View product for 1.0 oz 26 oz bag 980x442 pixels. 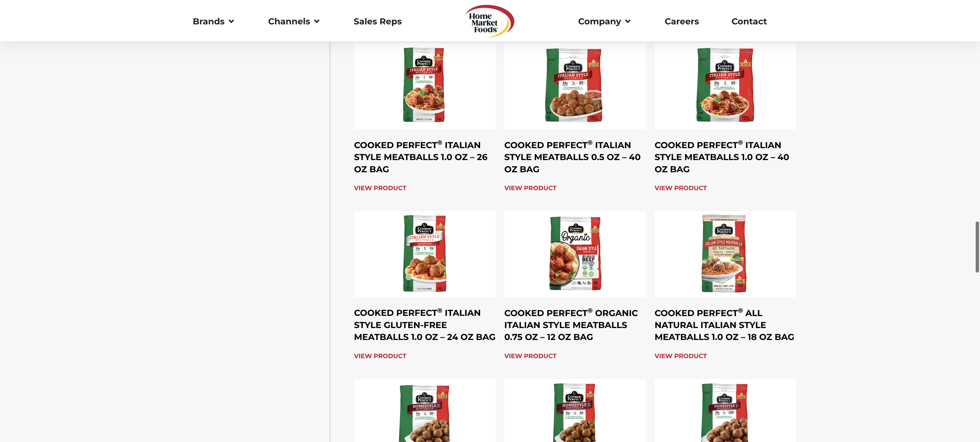[x=380, y=188]
